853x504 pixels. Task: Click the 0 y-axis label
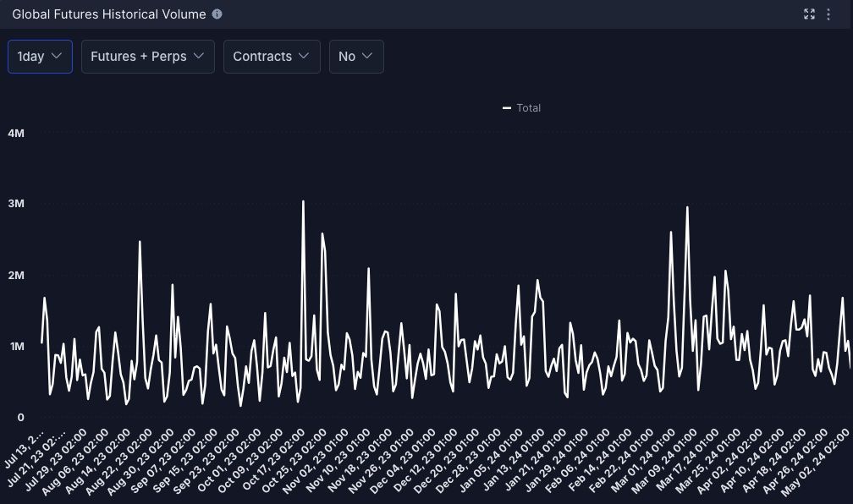(20, 418)
